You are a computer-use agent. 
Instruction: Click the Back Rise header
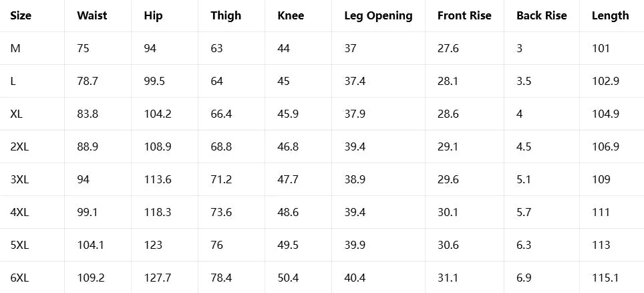(542, 15)
